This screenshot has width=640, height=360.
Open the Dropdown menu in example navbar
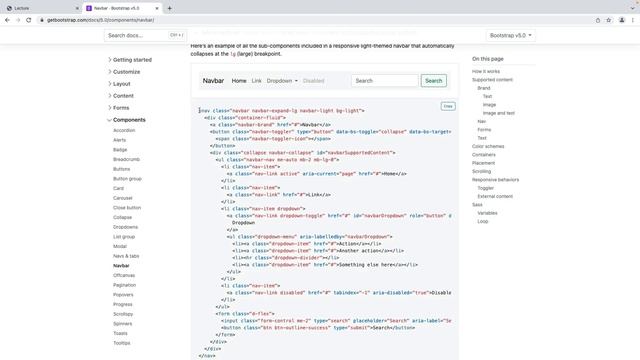(x=282, y=81)
